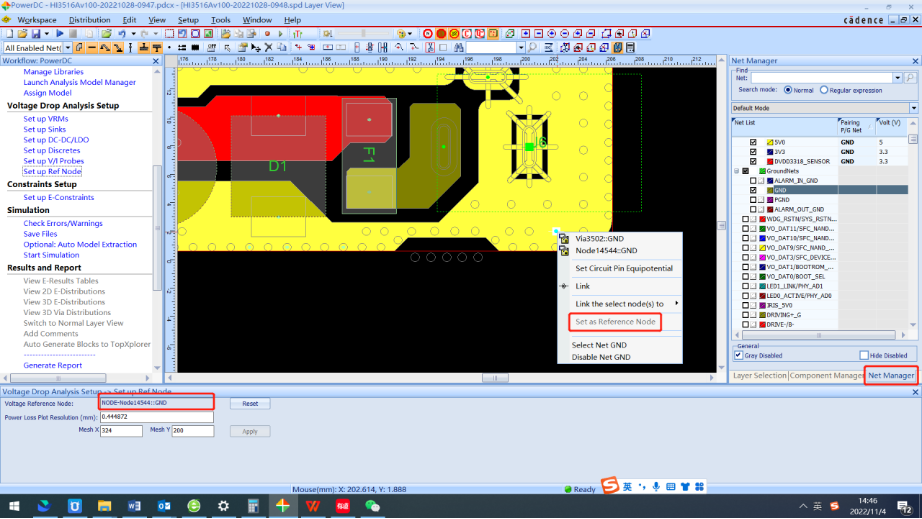The width and height of the screenshot is (922, 519).
Task: Click the green bars analysis icon
Action: (x=298, y=34)
